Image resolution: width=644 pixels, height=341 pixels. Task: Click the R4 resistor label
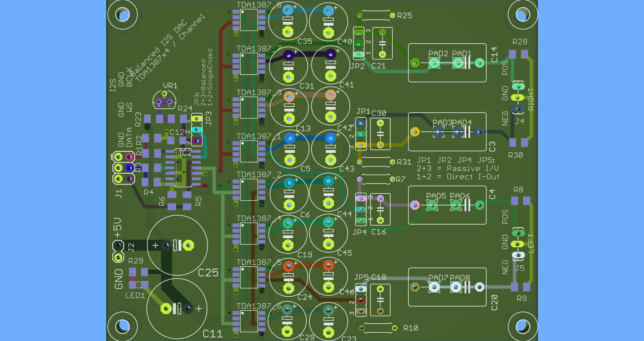148,192
